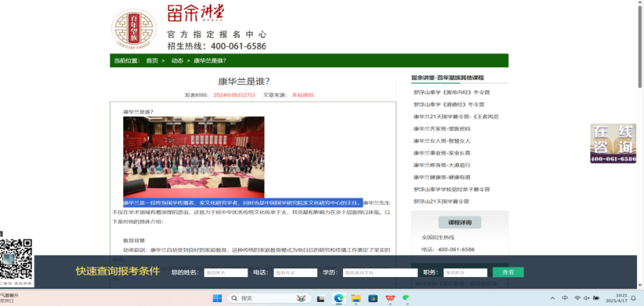
Task: Click the muted volume tray icon
Action: pos(587,298)
